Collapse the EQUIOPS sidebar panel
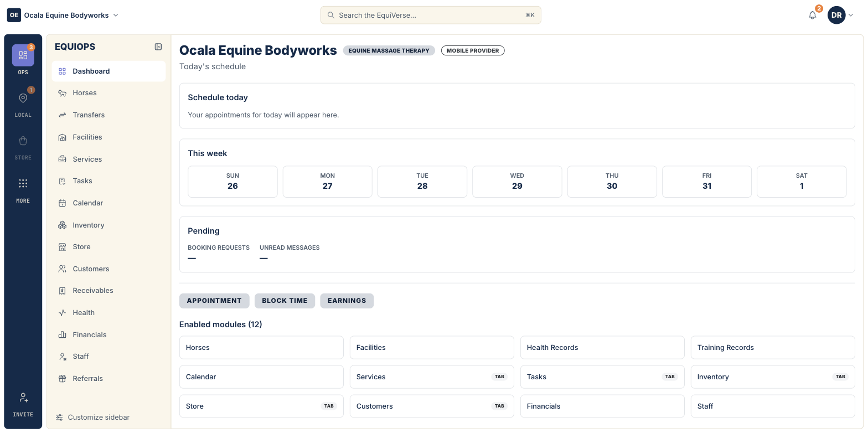 pos(158,47)
